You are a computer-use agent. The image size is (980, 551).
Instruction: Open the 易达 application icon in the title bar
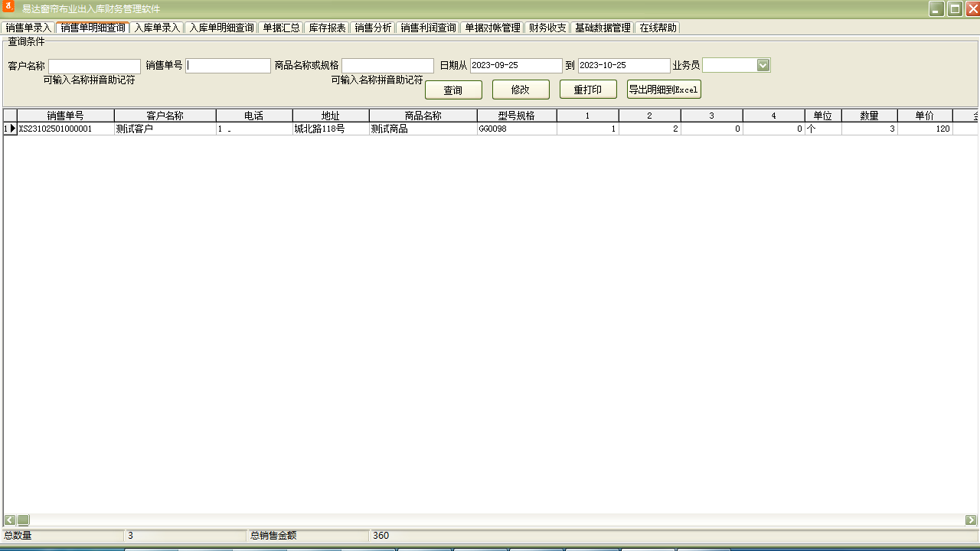point(8,8)
